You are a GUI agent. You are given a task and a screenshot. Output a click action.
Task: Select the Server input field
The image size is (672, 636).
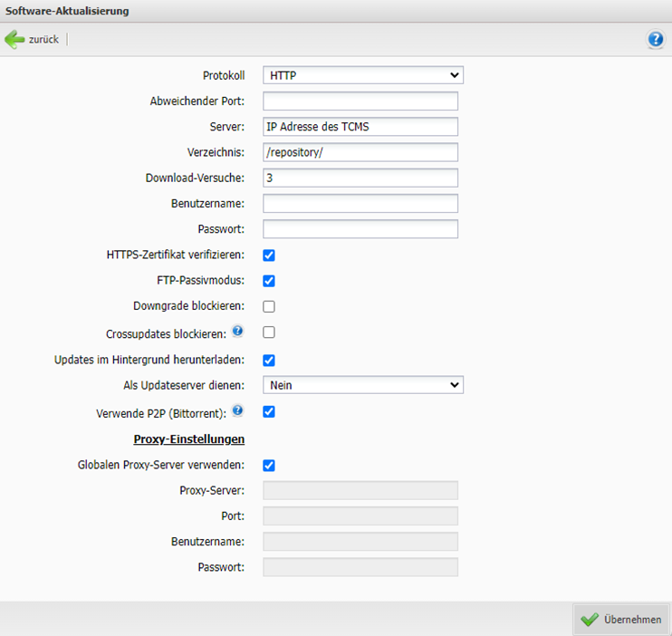[x=360, y=127]
